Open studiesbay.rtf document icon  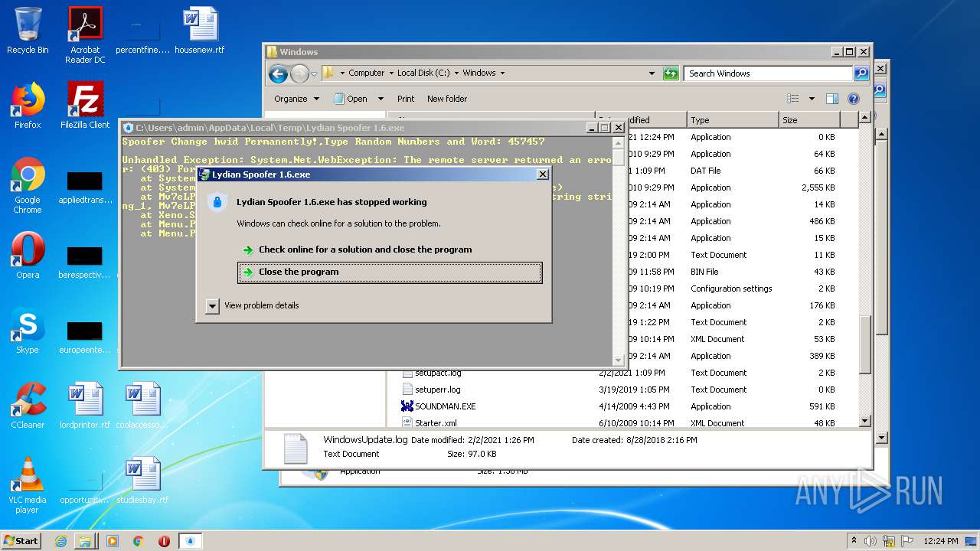(x=142, y=481)
